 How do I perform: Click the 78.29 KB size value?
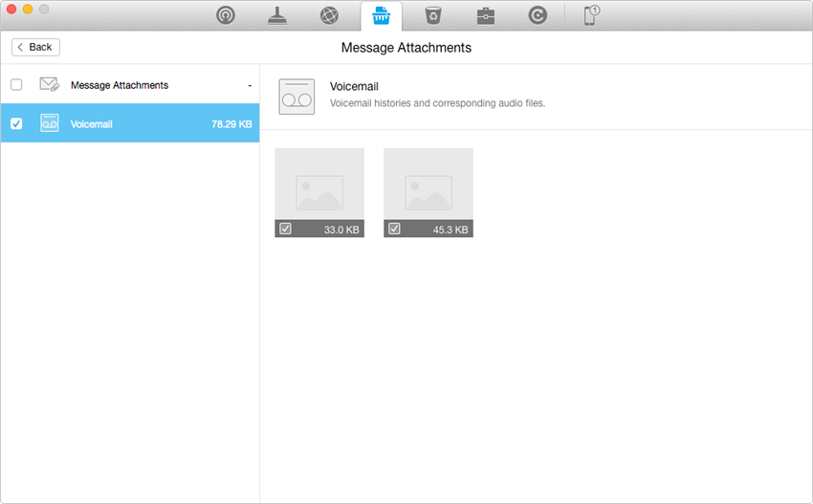[231, 124]
